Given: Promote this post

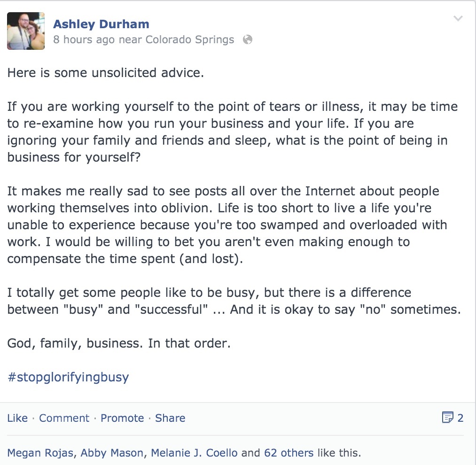Looking at the screenshot, I should coord(122,418).
